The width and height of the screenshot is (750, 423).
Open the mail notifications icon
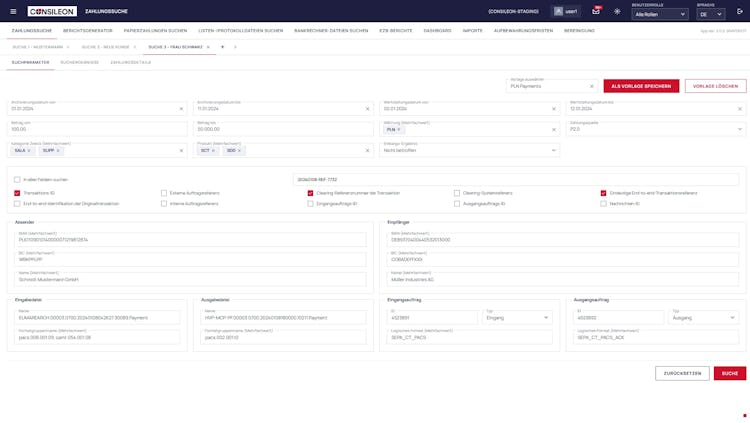point(596,11)
